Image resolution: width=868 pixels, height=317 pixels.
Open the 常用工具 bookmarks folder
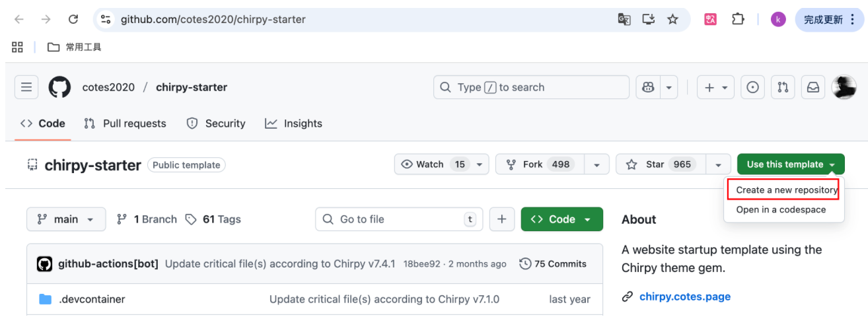coord(74,47)
